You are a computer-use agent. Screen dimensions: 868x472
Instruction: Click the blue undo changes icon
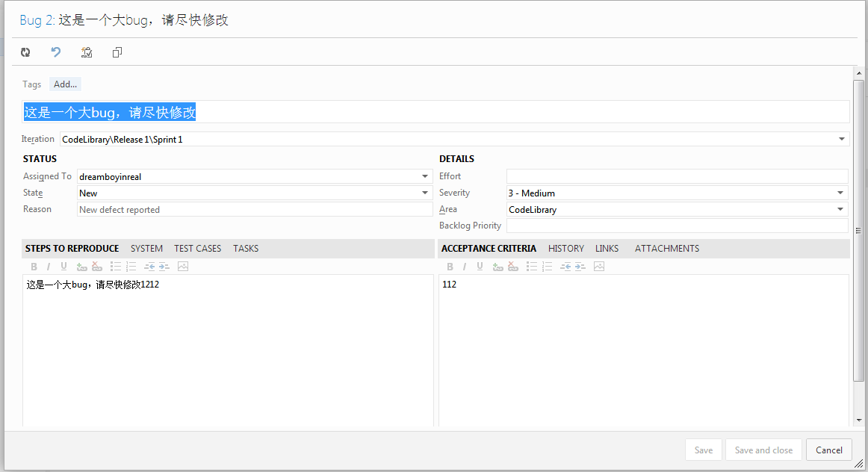click(x=56, y=52)
